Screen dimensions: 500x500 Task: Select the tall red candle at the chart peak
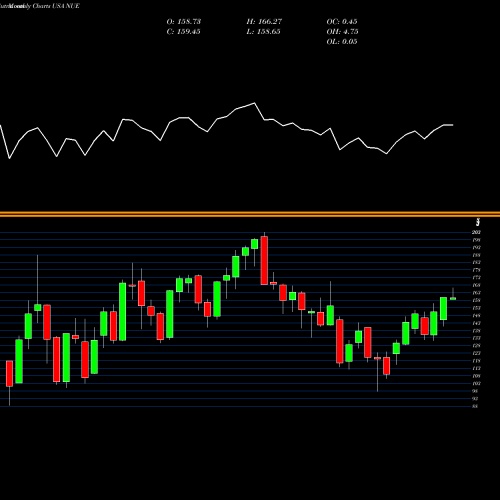264,260
